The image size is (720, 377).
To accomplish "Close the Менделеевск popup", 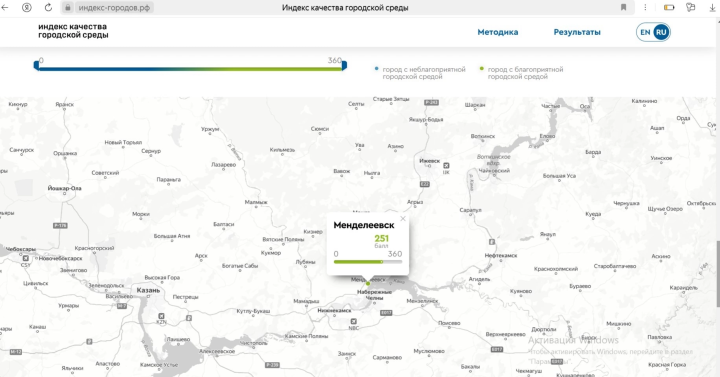I will point(403,219).
